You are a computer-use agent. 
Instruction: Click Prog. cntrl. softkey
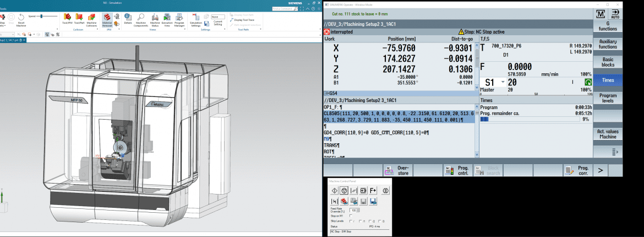click(457, 170)
